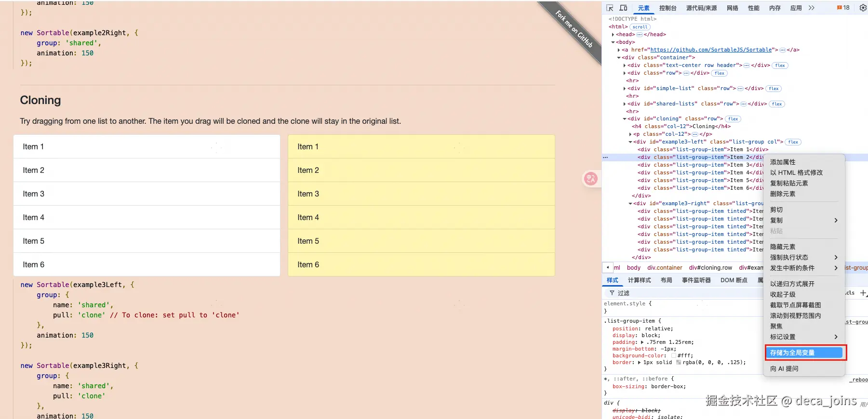Collapse the body element node

(x=613, y=42)
